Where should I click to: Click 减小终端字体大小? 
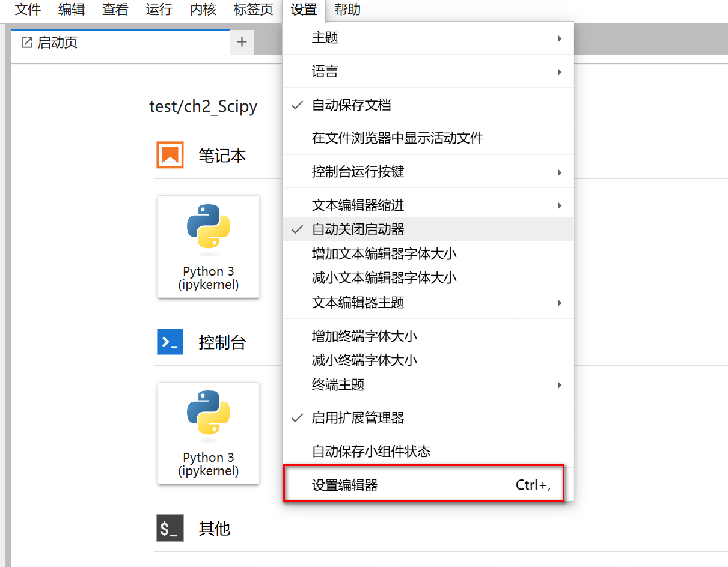(x=364, y=360)
